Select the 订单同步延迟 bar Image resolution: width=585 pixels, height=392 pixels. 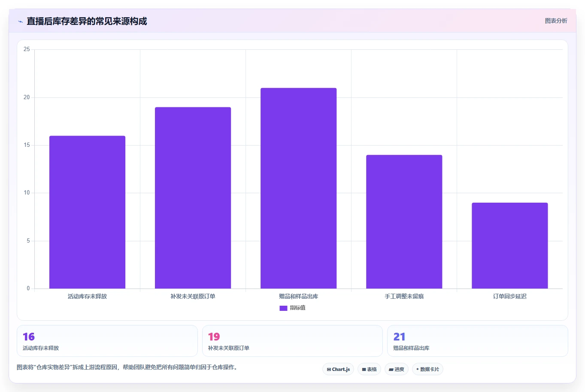click(509, 246)
